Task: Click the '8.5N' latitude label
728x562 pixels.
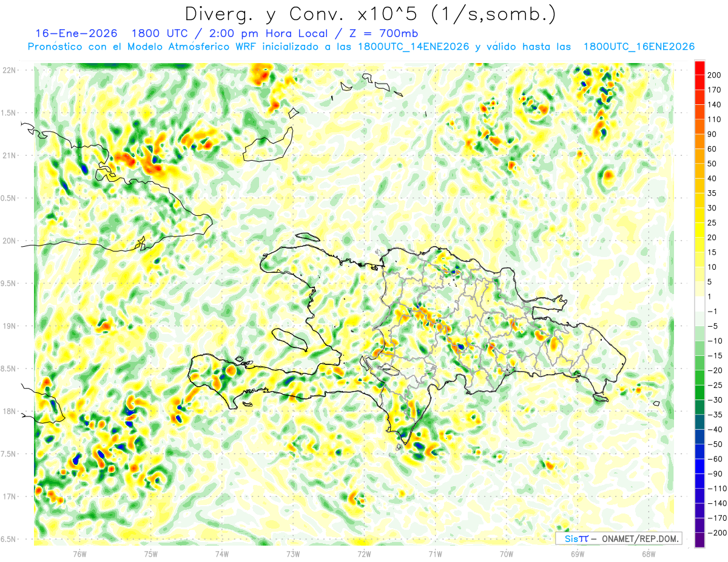Action: pyautogui.click(x=9, y=369)
